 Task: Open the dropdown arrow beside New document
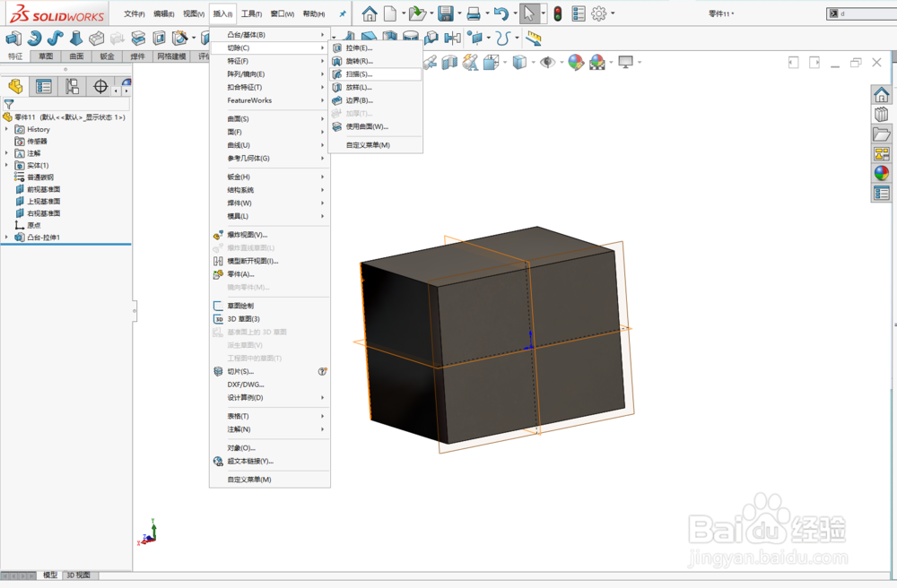coord(404,13)
